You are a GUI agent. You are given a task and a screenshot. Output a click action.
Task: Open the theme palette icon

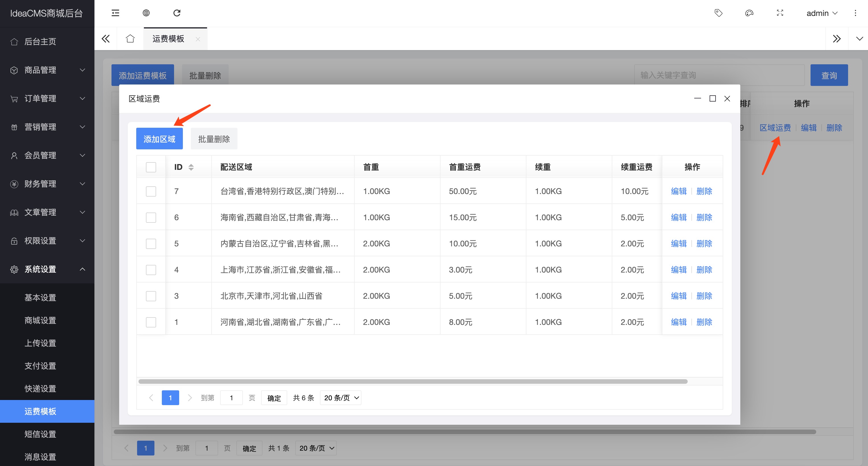tap(749, 13)
